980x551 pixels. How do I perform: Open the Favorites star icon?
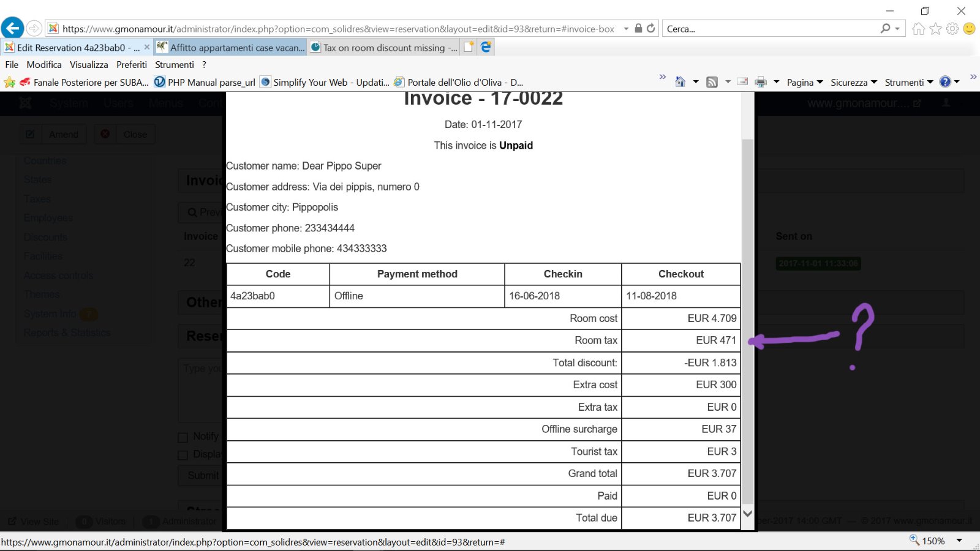click(935, 29)
